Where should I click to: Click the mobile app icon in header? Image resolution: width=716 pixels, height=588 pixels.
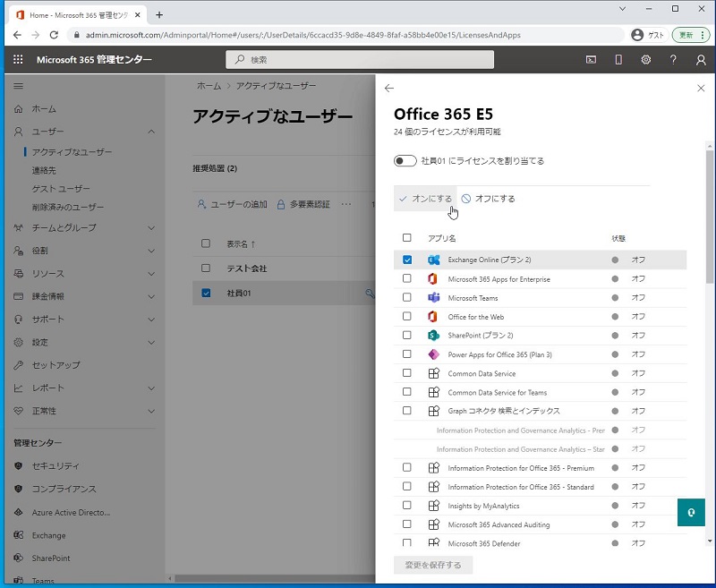tap(618, 59)
